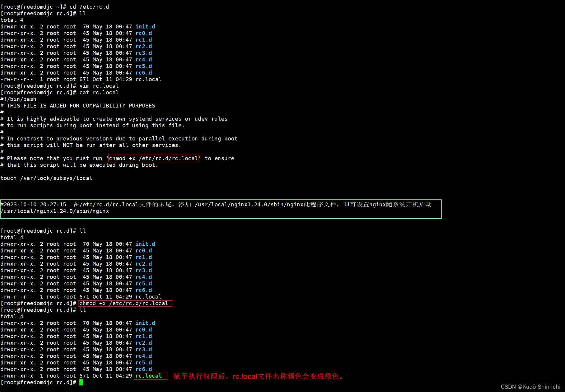Click the "cd /etc/rc.d" command text
The width and height of the screenshot is (565, 392).
[89, 7]
